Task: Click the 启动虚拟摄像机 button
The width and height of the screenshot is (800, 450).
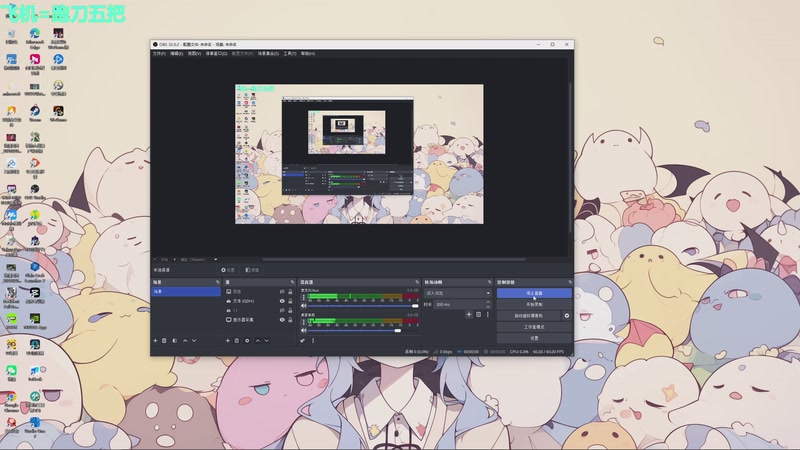Action: pyautogui.click(x=529, y=316)
